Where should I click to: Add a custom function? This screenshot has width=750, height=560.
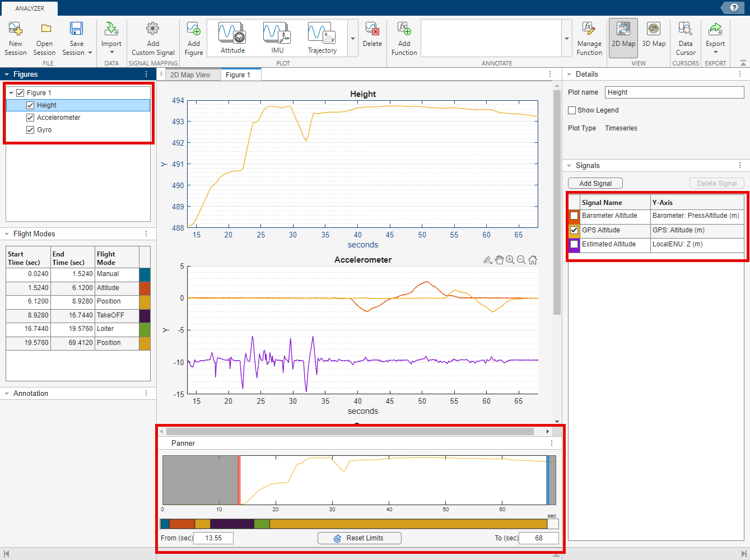click(x=404, y=39)
